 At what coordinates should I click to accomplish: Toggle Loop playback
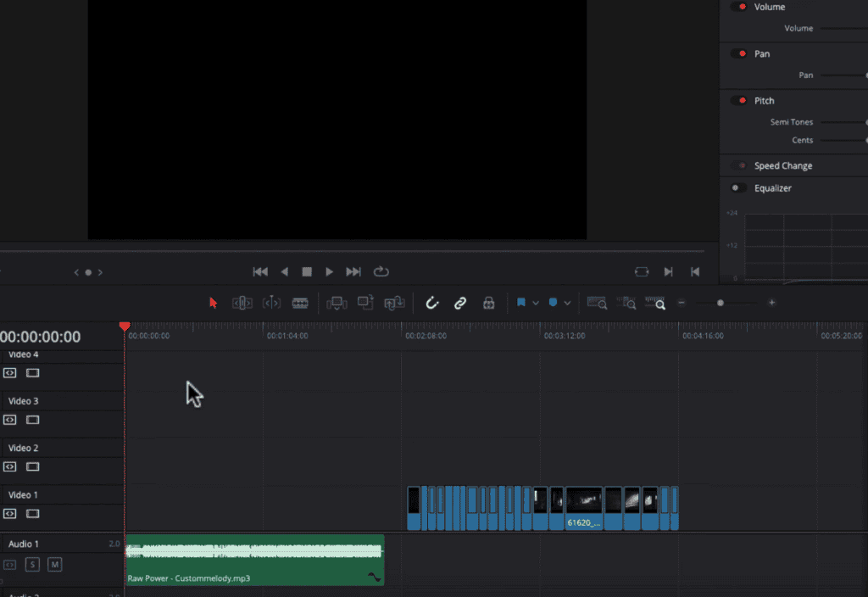(x=381, y=272)
